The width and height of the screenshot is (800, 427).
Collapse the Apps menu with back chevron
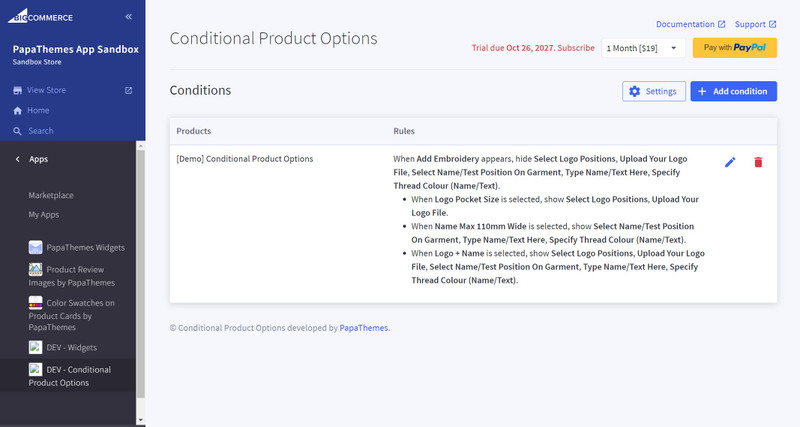point(18,159)
